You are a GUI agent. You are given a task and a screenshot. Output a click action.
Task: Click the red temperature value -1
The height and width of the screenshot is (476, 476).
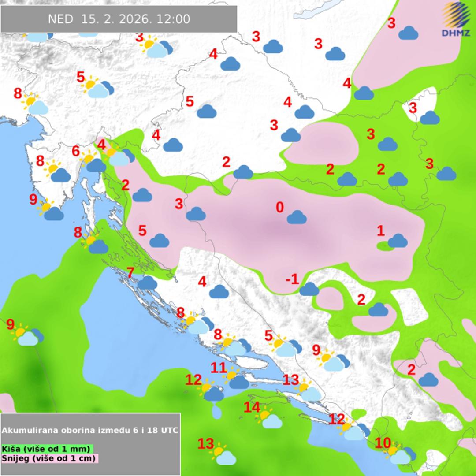pos(292,279)
